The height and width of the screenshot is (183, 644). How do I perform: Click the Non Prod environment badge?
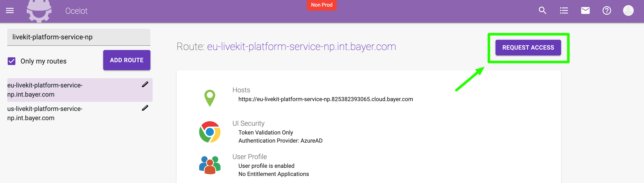[322, 5]
